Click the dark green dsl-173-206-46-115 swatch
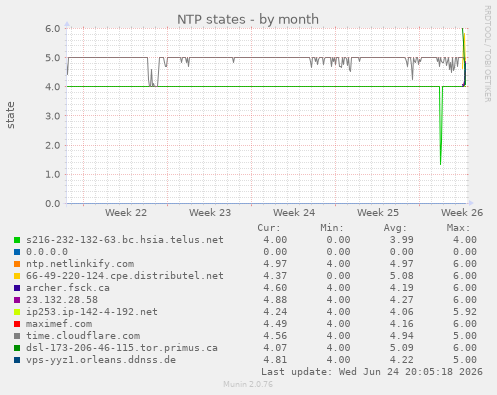Screen dimensions: 497x395 pyautogui.click(x=17, y=348)
